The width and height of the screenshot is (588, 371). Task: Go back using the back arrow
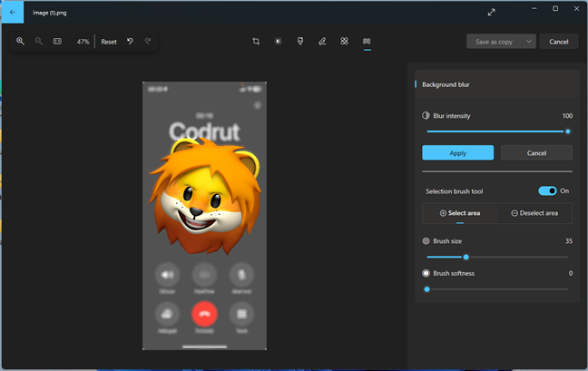click(13, 13)
